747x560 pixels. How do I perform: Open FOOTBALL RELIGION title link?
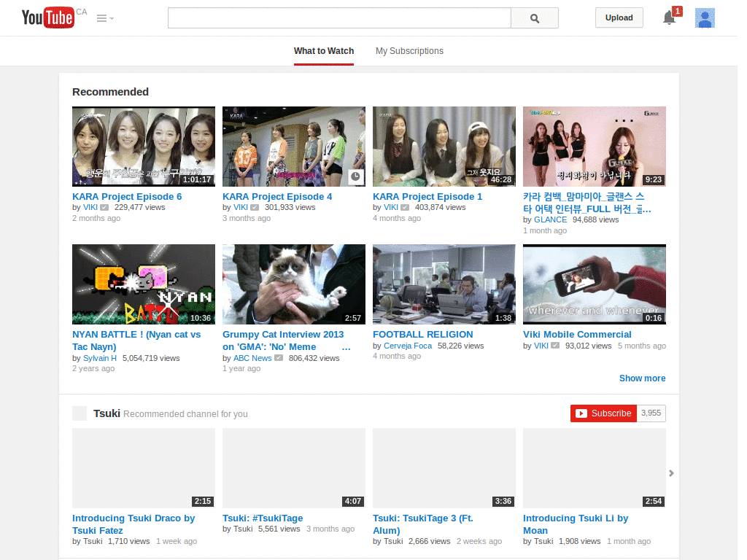coord(423,335)
